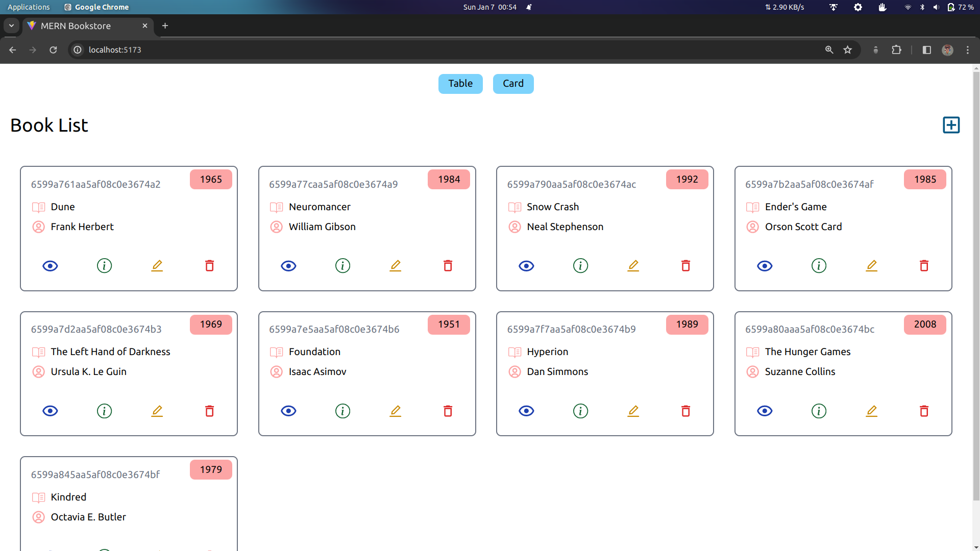View Ender's Game using the eye icon
This screenshot has height=551, width=980.
click(764, 265)
